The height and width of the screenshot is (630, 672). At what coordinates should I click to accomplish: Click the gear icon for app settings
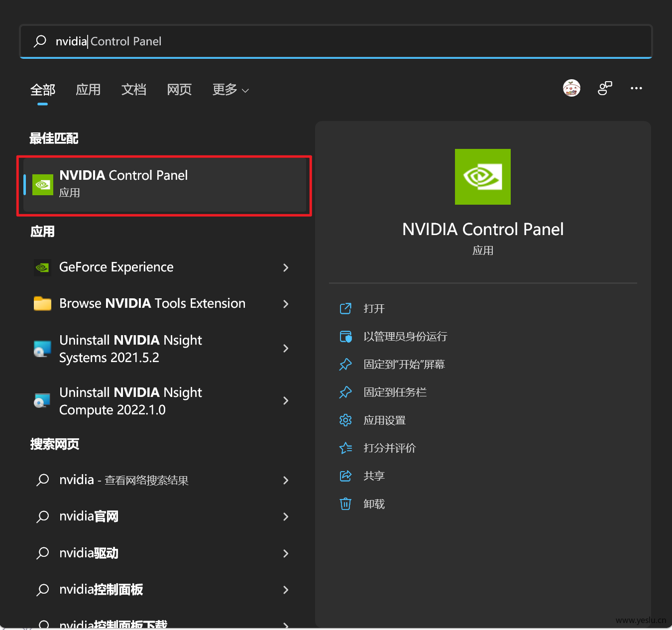tap(345, 420)
